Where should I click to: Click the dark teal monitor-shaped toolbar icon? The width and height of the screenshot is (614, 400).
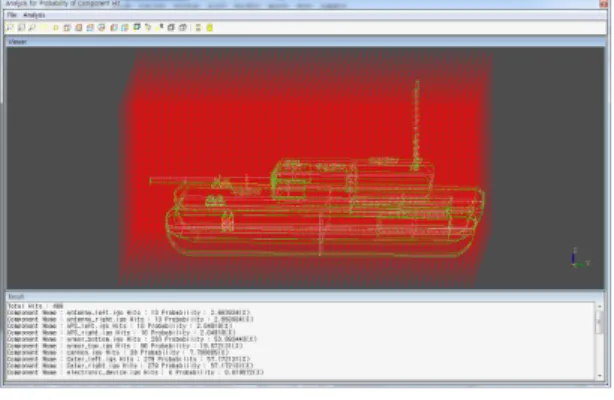(137, 27)
